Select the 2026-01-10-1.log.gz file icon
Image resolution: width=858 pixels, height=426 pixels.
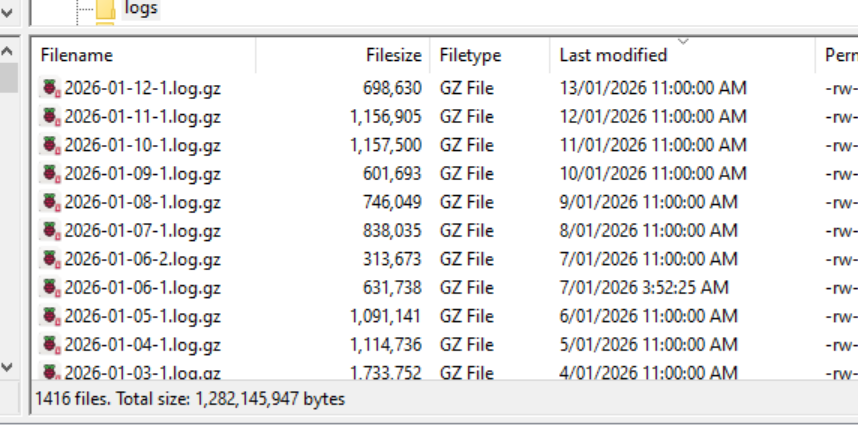click(50, 145)
